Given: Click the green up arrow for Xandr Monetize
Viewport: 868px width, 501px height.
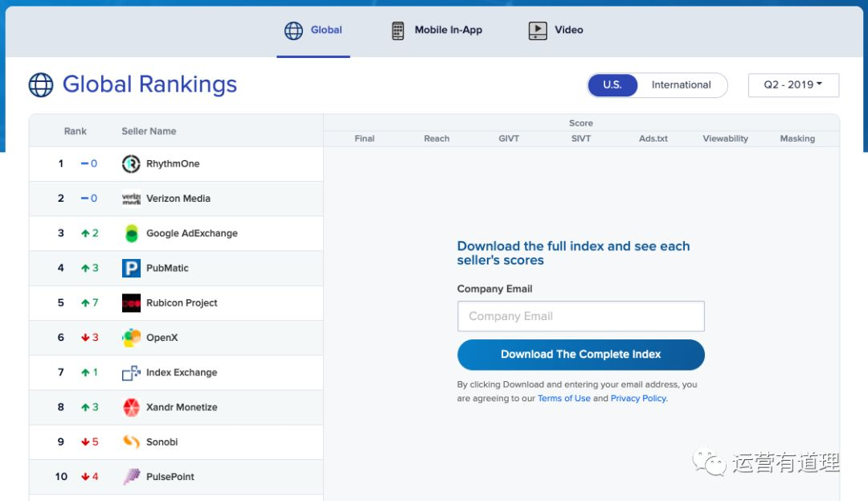Looking at the screenshot, I should [85, 408].
